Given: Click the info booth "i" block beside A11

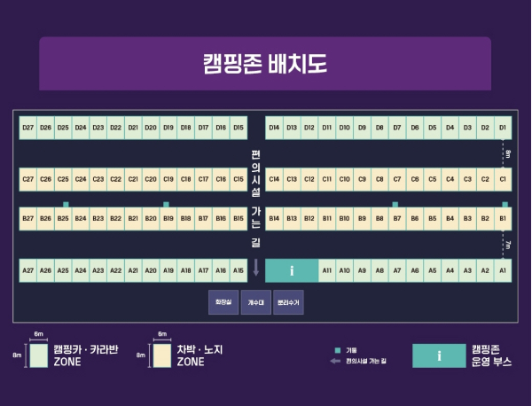Looking at the screenshot, I should pyautogui.click(x=292, y=270).
